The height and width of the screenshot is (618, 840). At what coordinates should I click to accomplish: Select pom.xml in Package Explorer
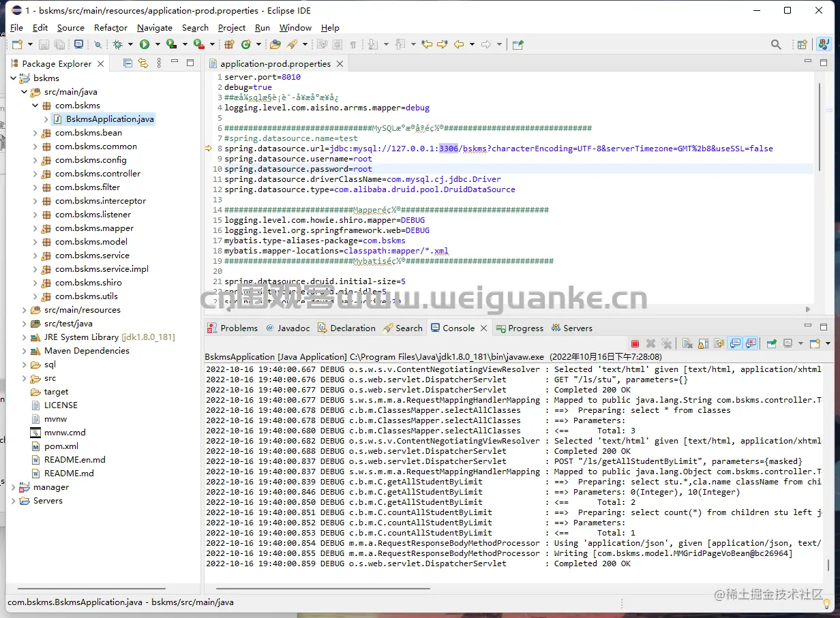[x=61, y=446]
